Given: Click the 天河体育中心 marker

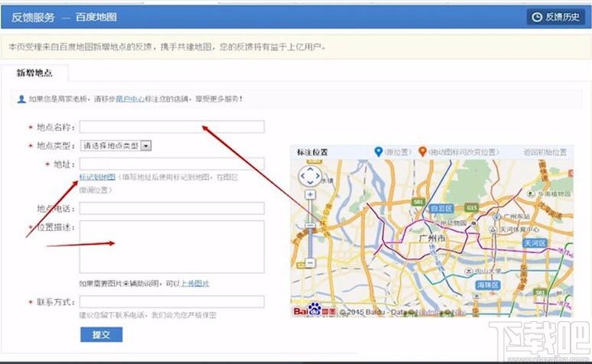Looking at the screenshot, I should pyautogui.click(x=493, y=229).
